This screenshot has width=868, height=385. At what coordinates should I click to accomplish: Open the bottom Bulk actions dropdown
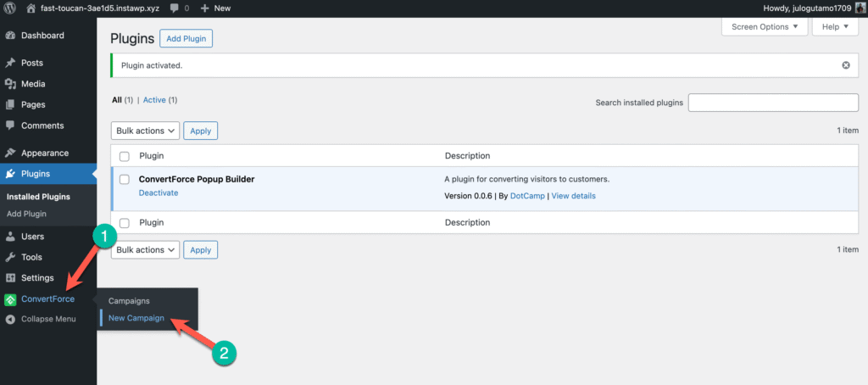click(146, 250)
